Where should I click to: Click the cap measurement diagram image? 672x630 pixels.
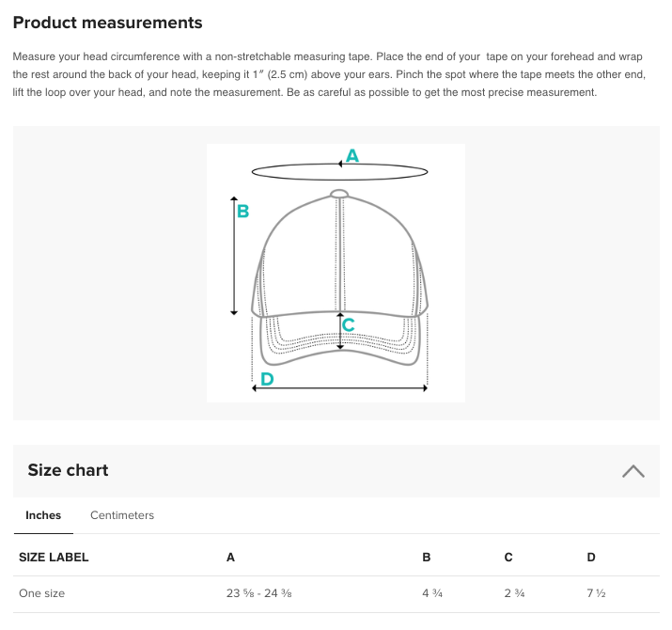tap(336, 273)
